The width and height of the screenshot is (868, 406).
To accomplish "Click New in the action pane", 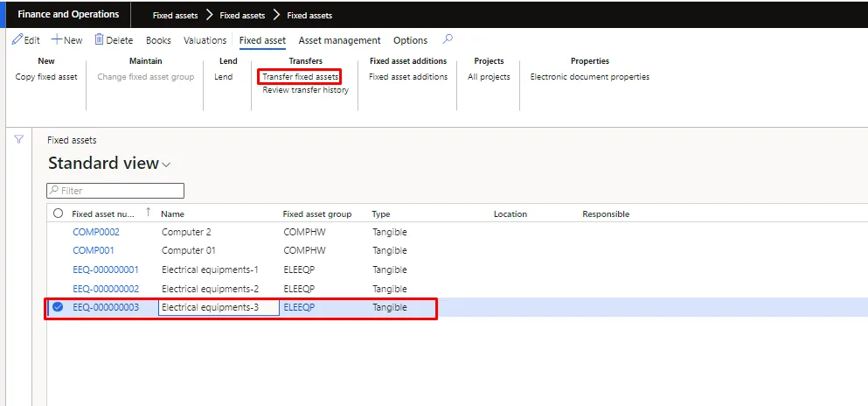I will (66, 40).
